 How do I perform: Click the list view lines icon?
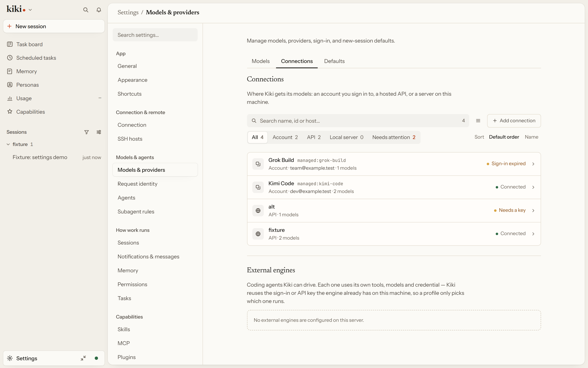(478, 121)
